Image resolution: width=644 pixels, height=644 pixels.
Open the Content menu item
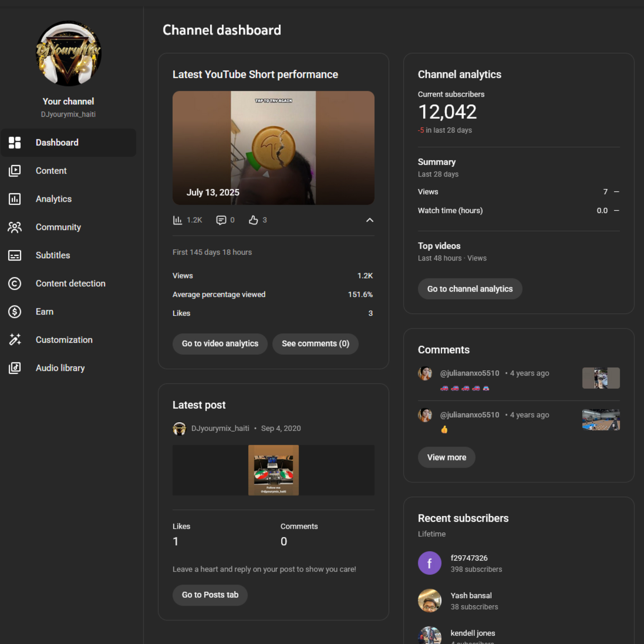tap(51, 171)
